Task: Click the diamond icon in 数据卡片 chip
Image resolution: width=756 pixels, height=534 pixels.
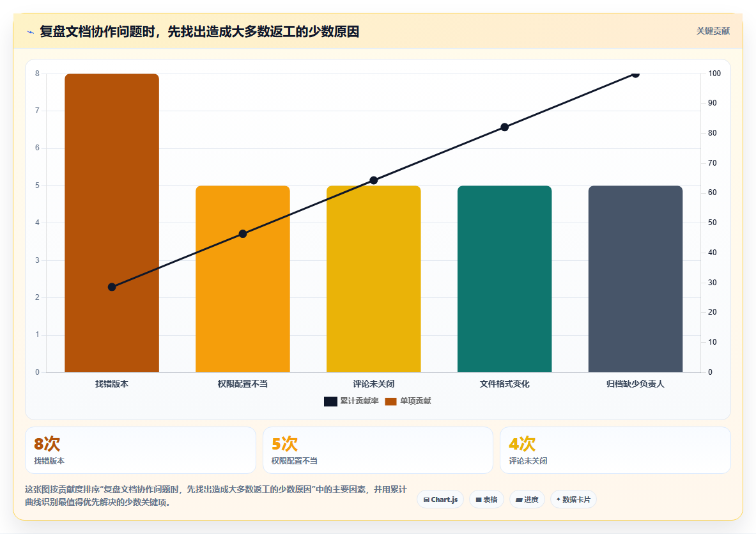Action: pyautogui.click(x=559, y=499)
